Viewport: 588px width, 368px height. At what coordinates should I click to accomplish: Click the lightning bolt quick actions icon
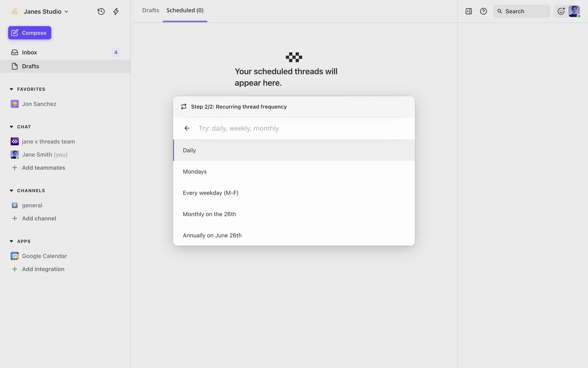(116, 11)
